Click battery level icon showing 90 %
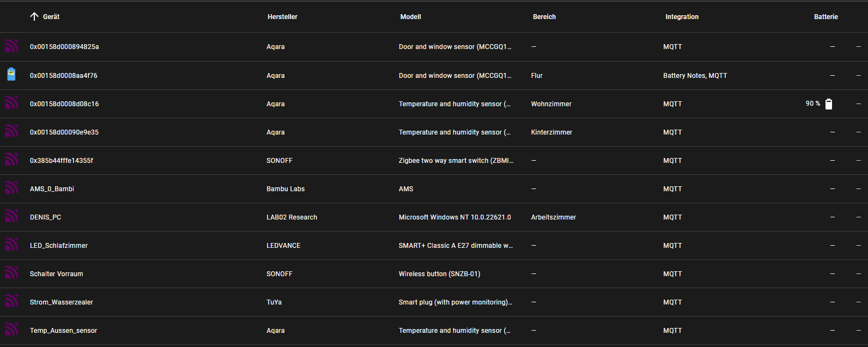The image size is (868, 347). point(828,104)
